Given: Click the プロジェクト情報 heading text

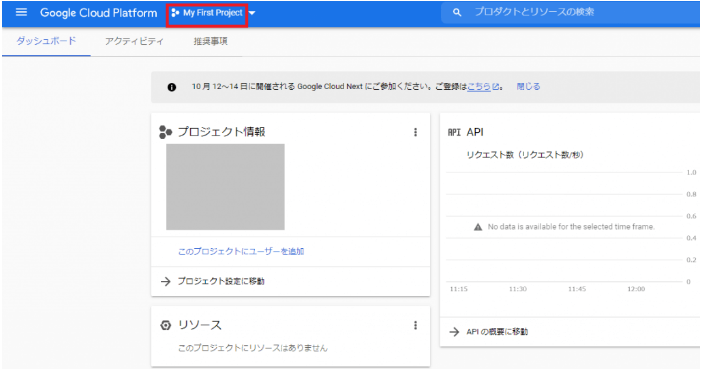Looking at the screenshot, I should 221,132.
